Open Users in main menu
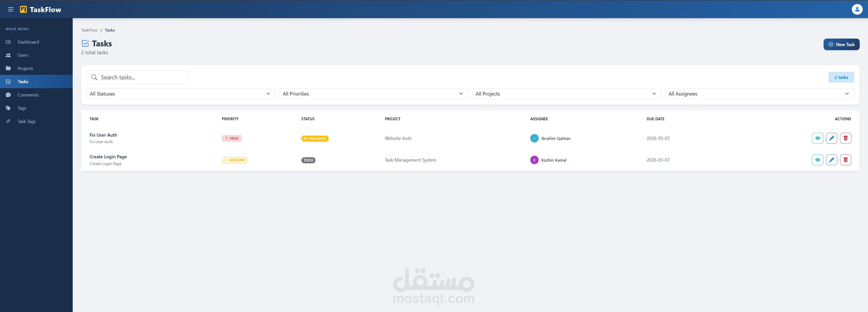 tap(36, 55)
